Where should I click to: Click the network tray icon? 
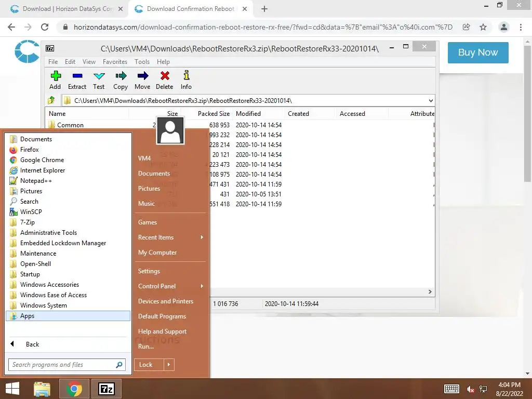[483, 389]
